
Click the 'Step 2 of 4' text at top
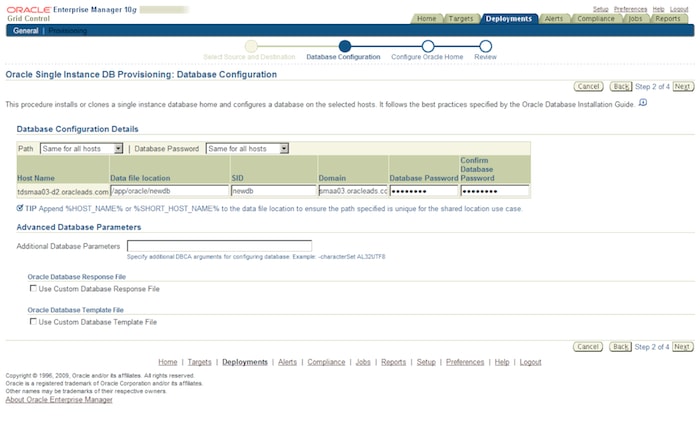652,87
